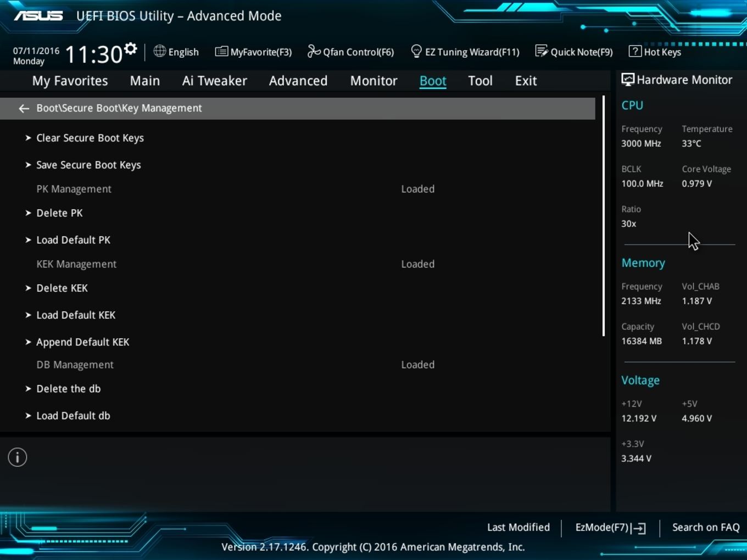747x560 pixels.
Task: Select English language label
Action: coord(183,52)
